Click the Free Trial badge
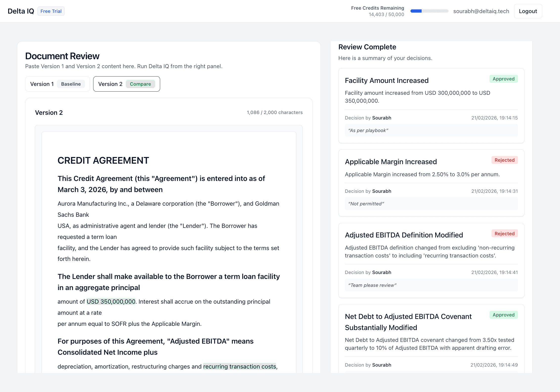The image size is (560, 392). (51, 11)
